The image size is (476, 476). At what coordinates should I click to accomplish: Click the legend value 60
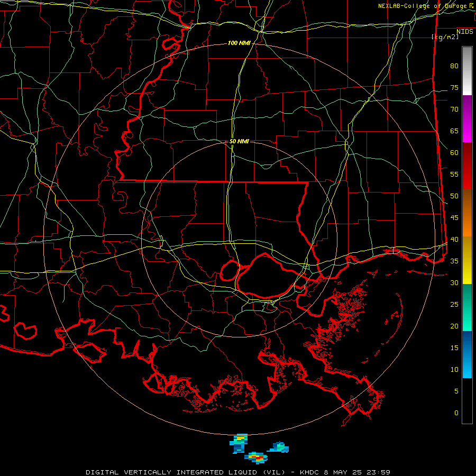point(454,153)
